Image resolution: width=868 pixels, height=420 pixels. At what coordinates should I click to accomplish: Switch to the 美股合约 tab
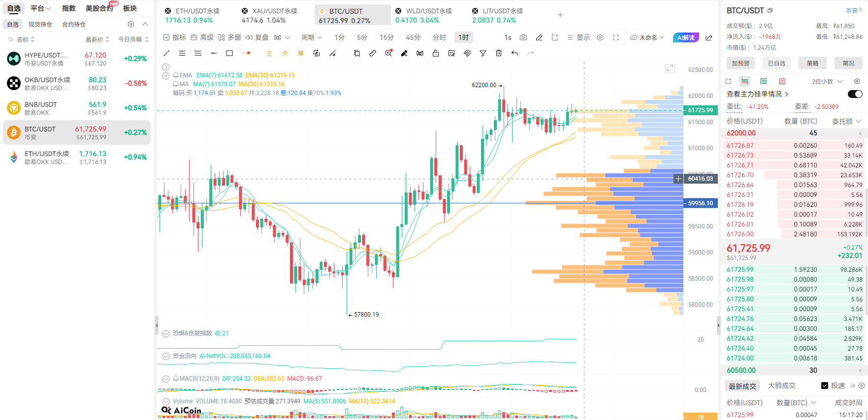[x=99, y=8]
